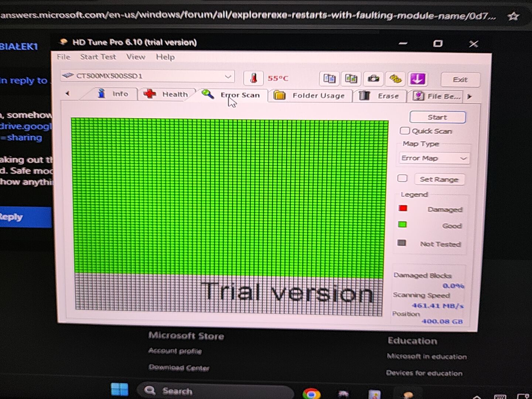Click the red cross Health icon

pyautogui.click(x=150, y=94)
